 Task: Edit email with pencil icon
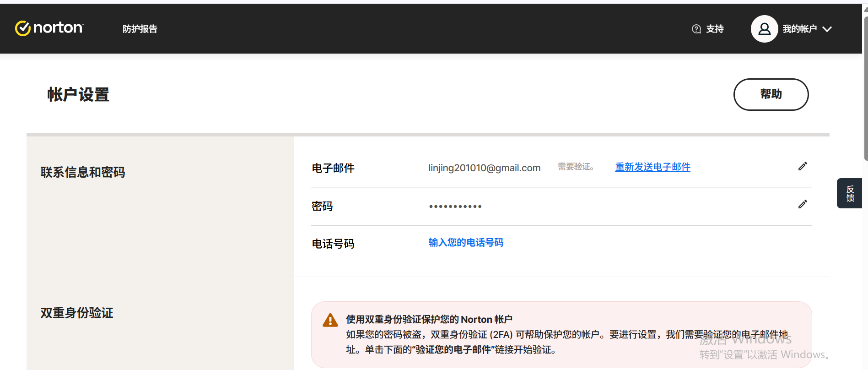tap(803, 166)
